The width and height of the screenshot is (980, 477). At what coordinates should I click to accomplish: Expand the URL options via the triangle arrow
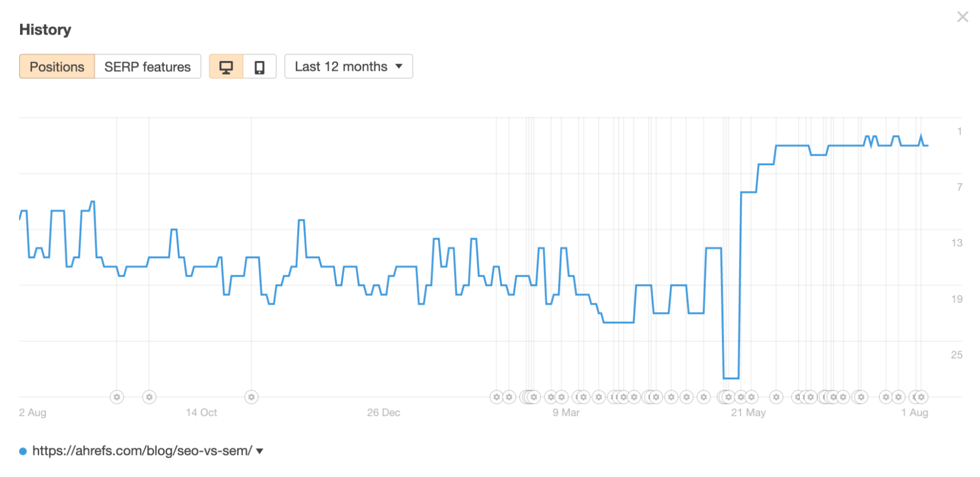(259, 451)
